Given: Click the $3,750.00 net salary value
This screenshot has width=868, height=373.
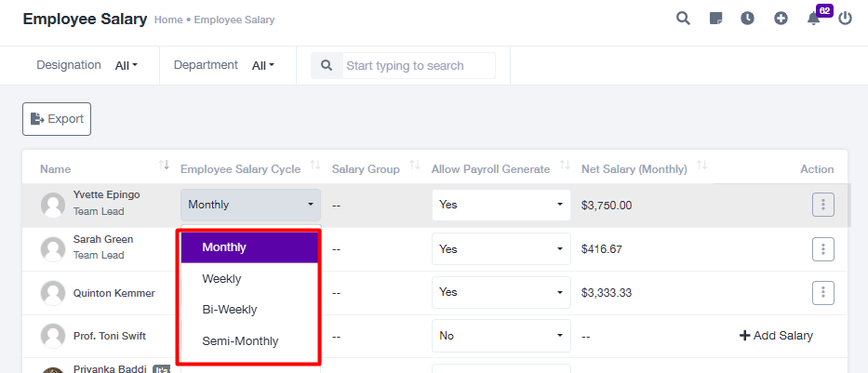Looking at the screenshot, I should tap(607, 206).
